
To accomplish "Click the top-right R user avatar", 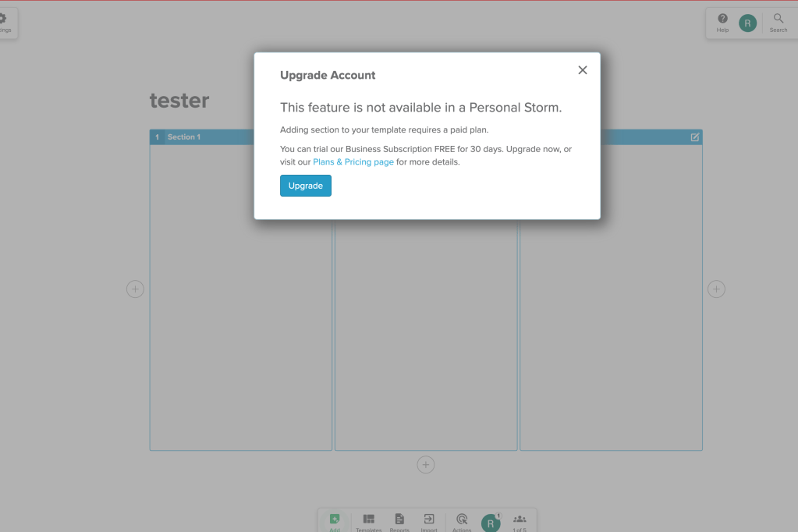I will [747, 23].
